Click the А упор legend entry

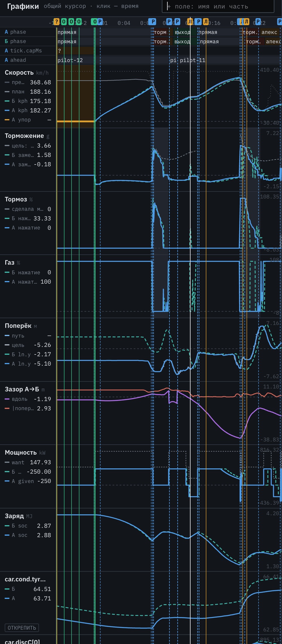(28, 120)
